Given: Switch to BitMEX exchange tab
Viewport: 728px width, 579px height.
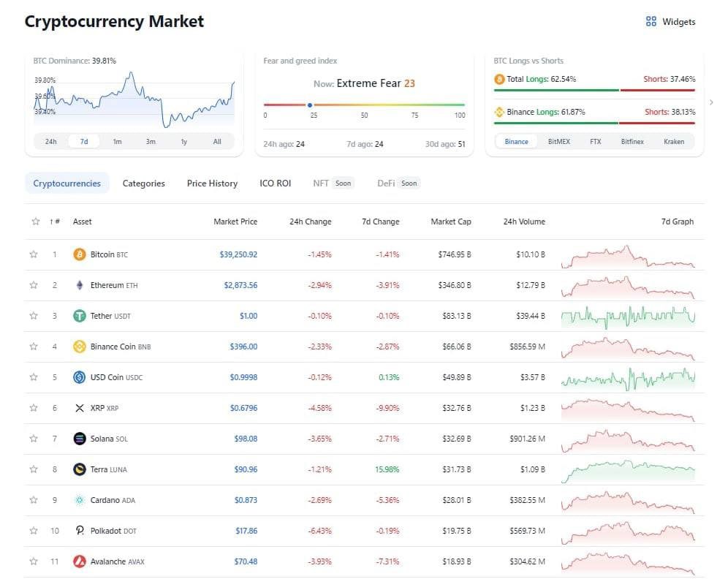Looking at the screenshot, I should [559, 142].
